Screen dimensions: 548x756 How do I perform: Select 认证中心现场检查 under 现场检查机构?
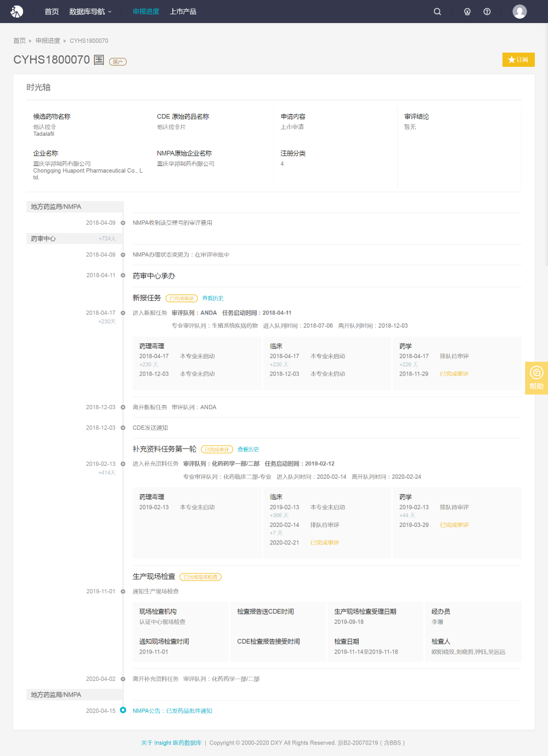click(x=162, y=622)
